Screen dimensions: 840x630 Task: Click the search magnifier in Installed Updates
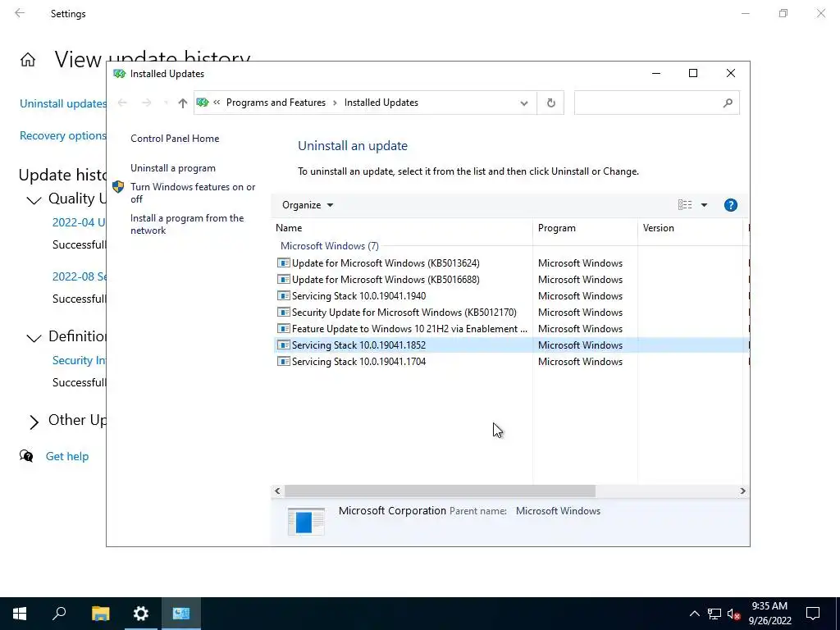(728, 103)
